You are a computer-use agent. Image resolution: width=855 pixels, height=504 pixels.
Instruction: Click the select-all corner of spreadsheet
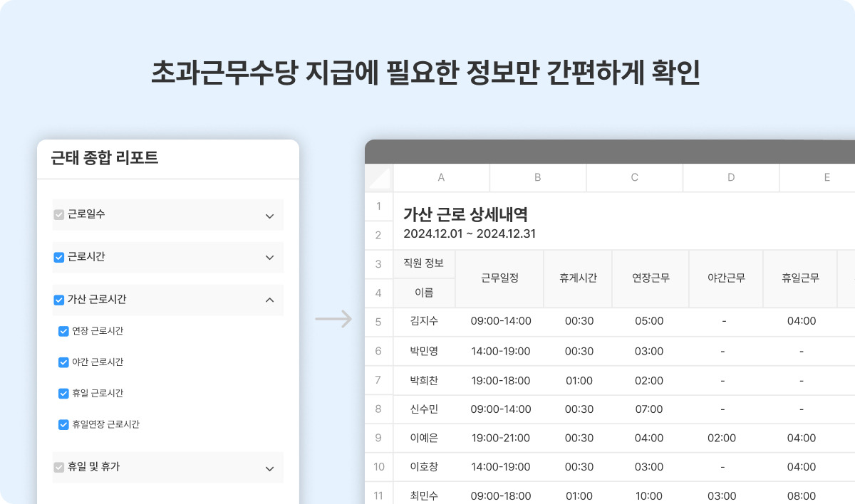[378, 177]
